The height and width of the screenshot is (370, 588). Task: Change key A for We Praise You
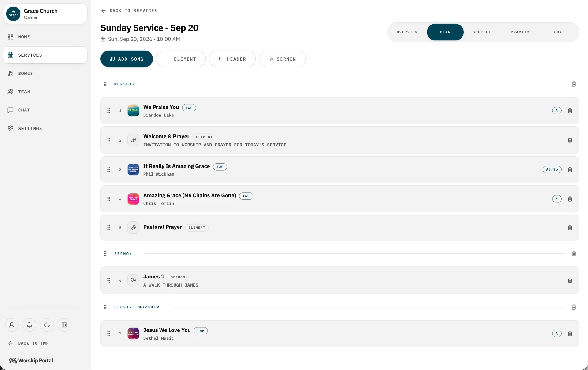(x=557, y=111)
